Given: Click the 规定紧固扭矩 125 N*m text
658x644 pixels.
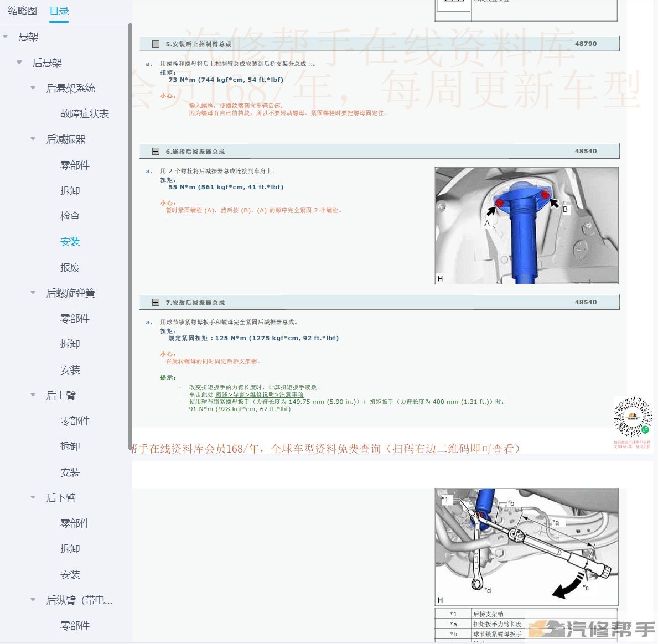Looking at the screenshot, I should tap(253, 338).
